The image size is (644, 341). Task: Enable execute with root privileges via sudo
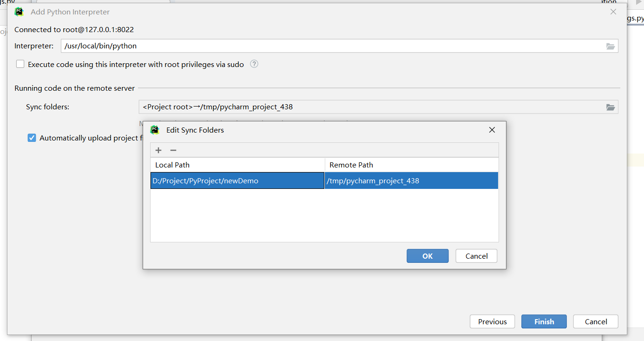(20, 64)
